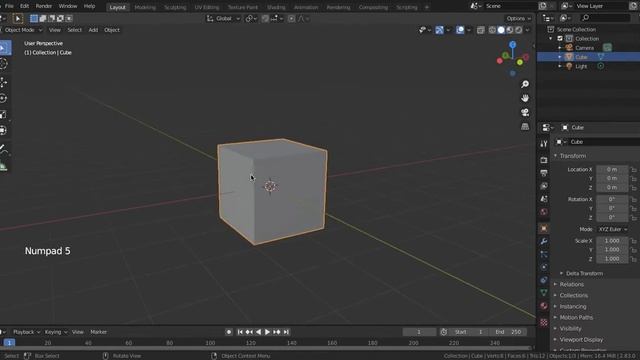Viewport: 640px width, 360px height.
Task: Open the Object Constraints properties tab
Action: (544, 280)
